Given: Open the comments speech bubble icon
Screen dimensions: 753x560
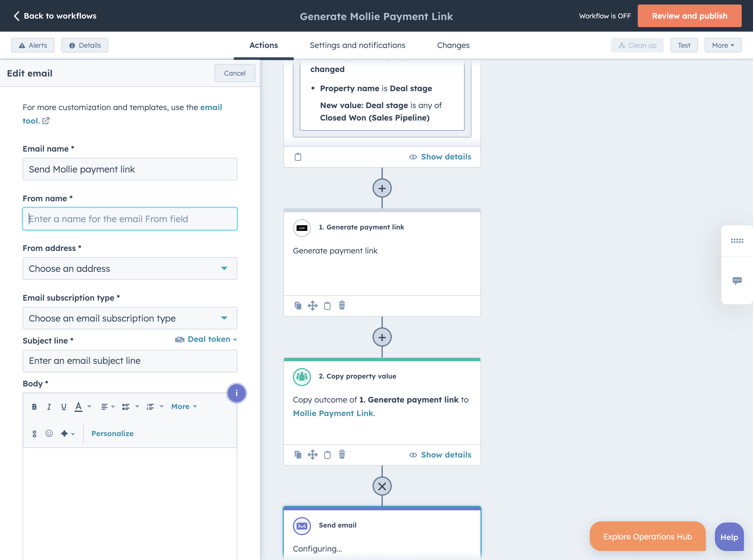Looking at the screenshot, I should (737, 281).
